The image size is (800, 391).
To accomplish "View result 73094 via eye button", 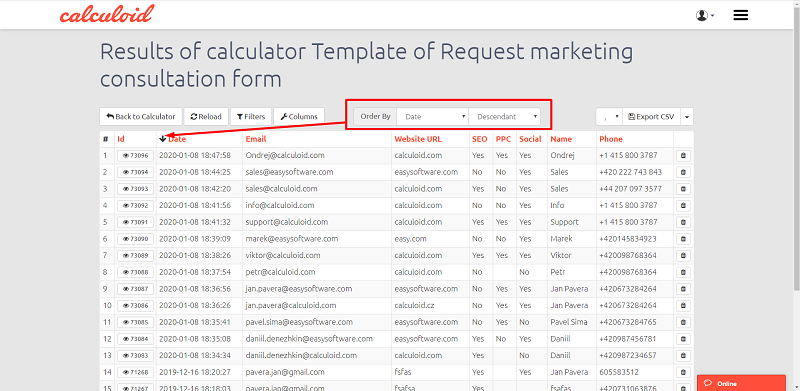I will coord(135,173).
